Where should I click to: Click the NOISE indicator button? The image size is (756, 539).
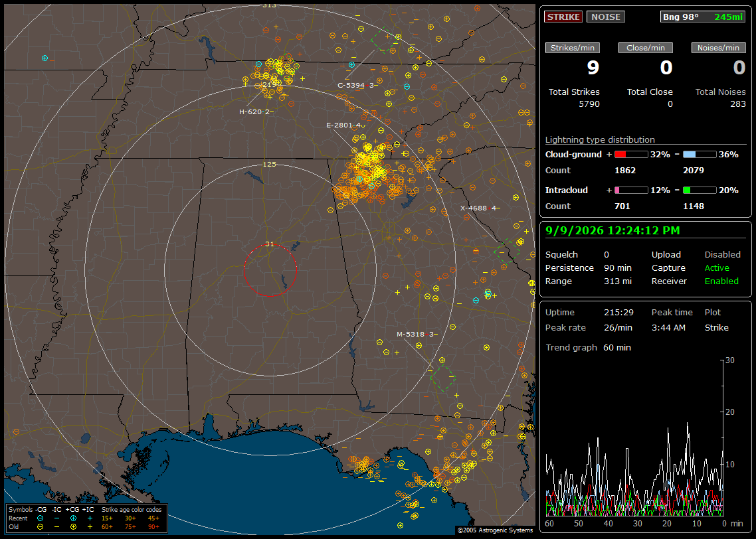coord(606,17)
